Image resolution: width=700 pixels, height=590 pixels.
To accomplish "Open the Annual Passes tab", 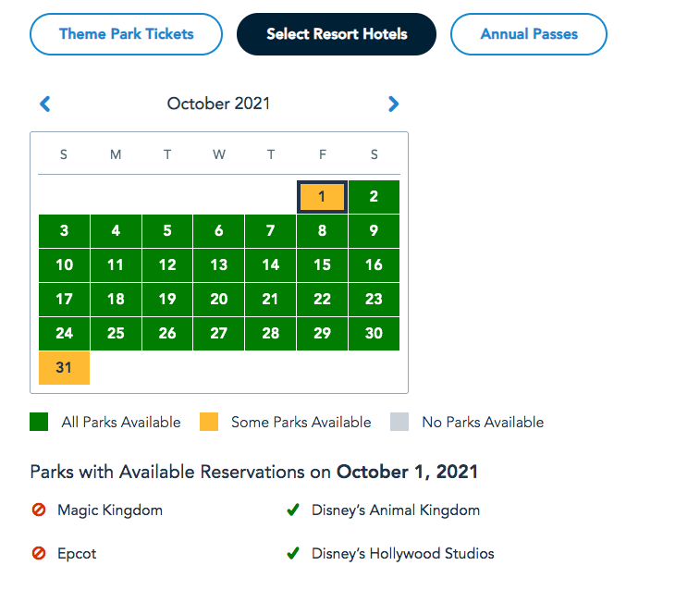I will pos(529,34).
